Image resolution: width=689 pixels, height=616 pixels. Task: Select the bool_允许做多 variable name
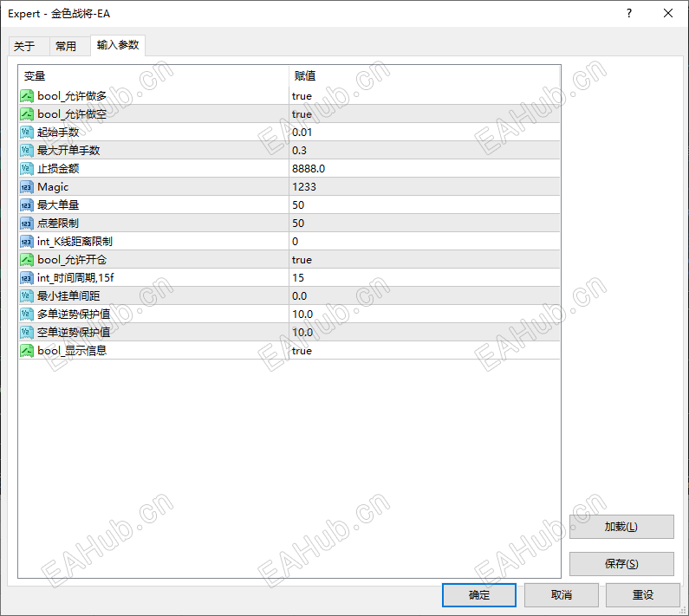tap(72, 96)
